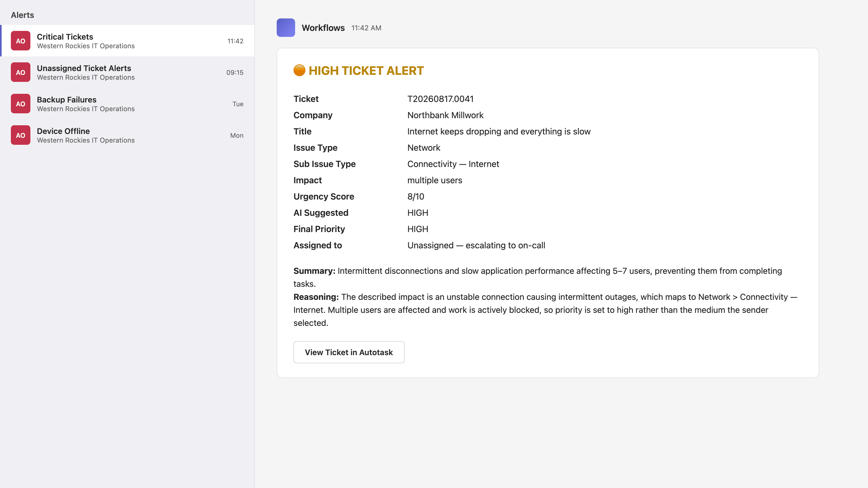Click the 11:42 timestamp on Critical Tickets
The width and height of the screenshot is (868, 488).
click(235, 41)
